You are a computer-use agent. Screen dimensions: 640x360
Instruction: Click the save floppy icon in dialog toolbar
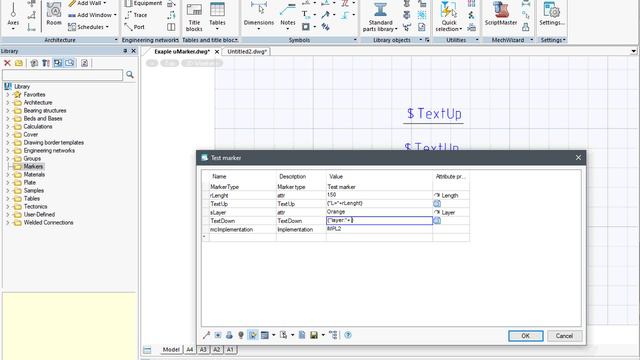tap(313, 335)
